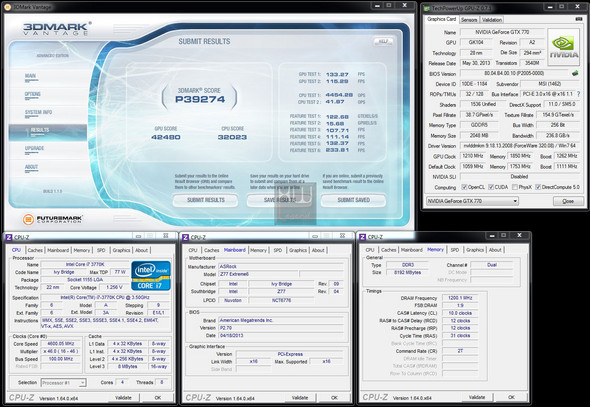Click the 3DMark score P39274 text
Viewport: 590px width, 407px height.
200,99
